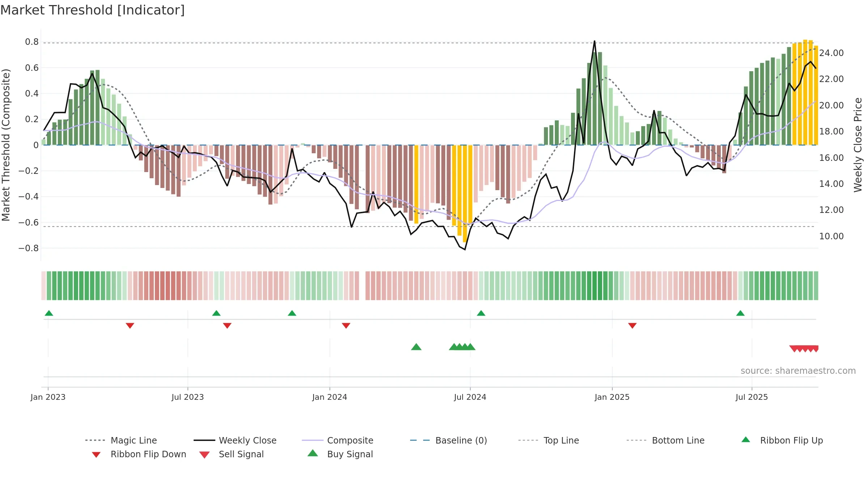Screen dimensions: 868x488
Task: Toggle the Bottom Line legend entry
Action: tap(665, 440)
